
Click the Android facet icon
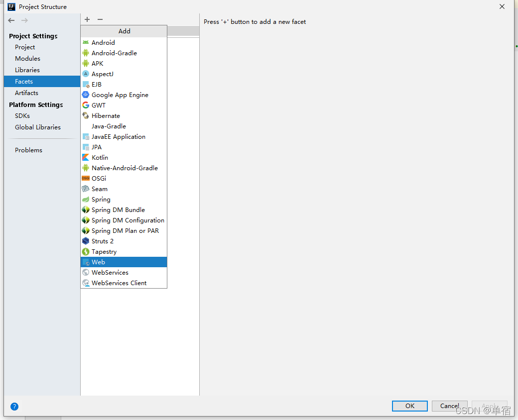tap(86, 42)
